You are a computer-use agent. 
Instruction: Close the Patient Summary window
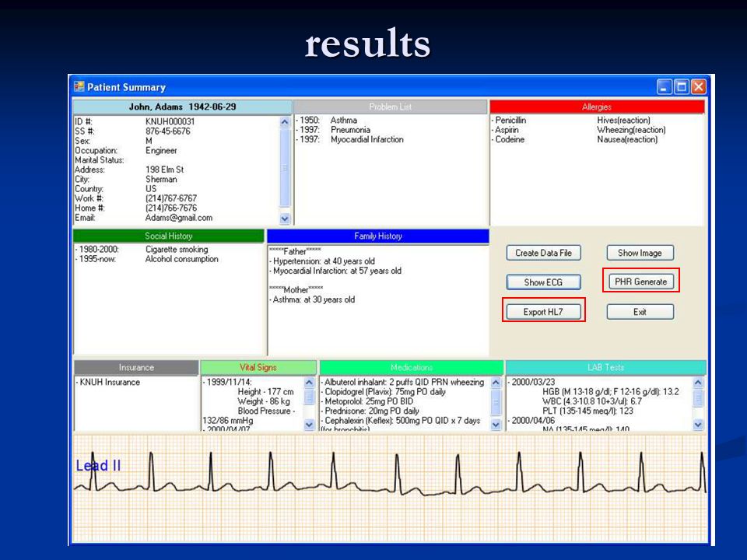(699, 86)
